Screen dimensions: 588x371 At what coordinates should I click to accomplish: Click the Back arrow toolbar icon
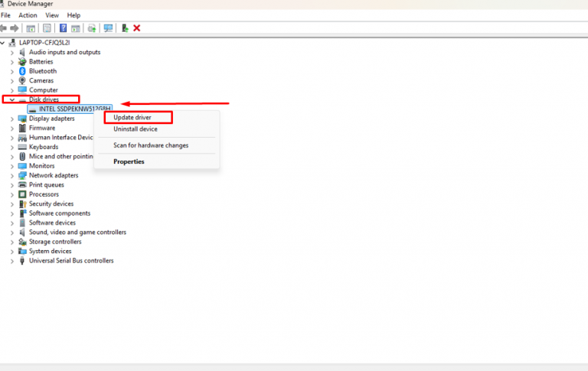pos(5,28)
